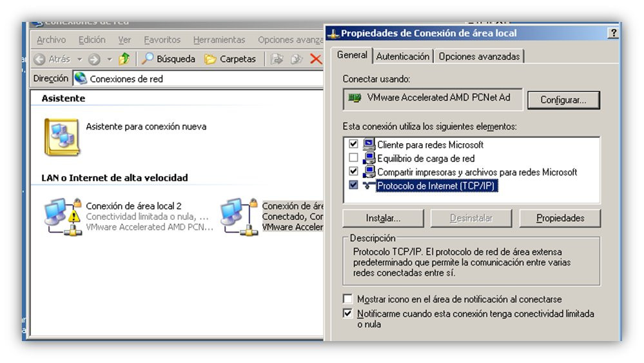The width and height of the screenshot is (644, 363).
Task: Click Desinstalar button
Action: click(x=471, y=218)
